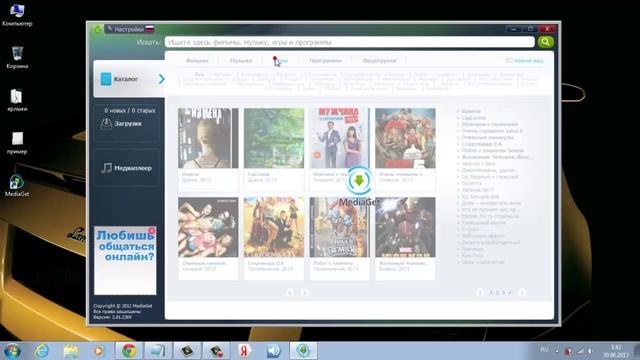Screen dimensions: 640x360
Task: Open the Мужчина с гарантией poster
Action: coord(340,138)
